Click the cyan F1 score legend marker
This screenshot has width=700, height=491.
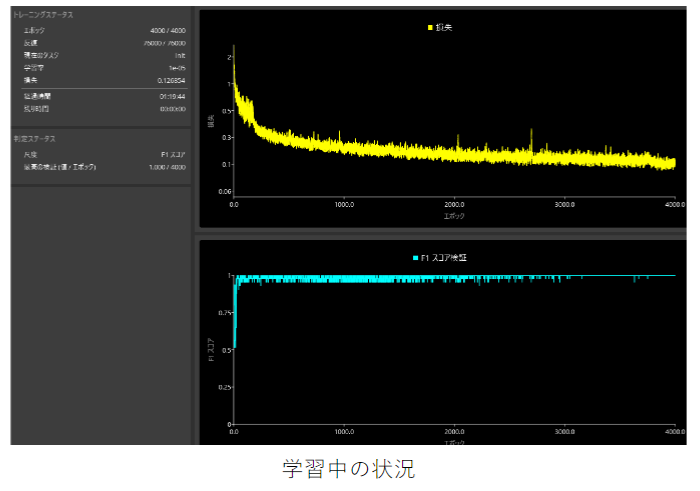coord(415,257)
